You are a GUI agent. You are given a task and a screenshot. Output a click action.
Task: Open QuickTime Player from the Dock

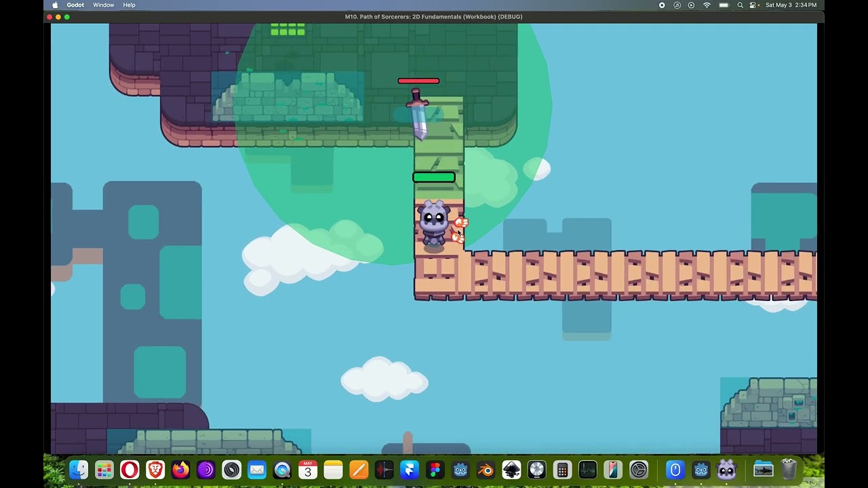[282, 470]
